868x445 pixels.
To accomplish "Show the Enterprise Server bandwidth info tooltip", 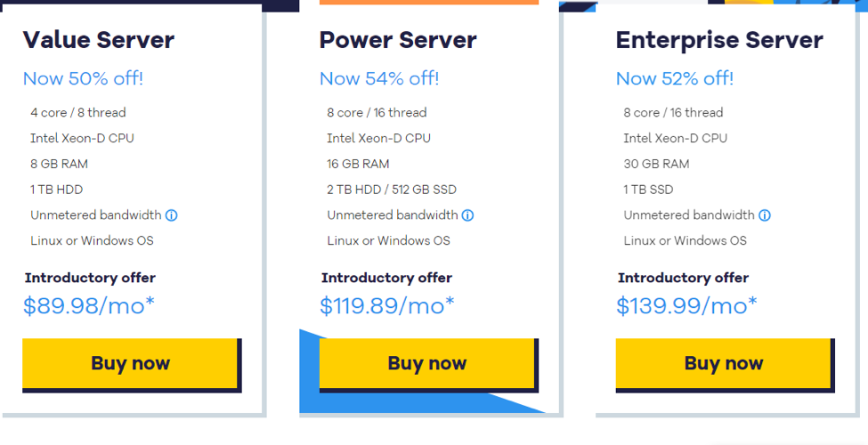I will [x=765, y=215].
